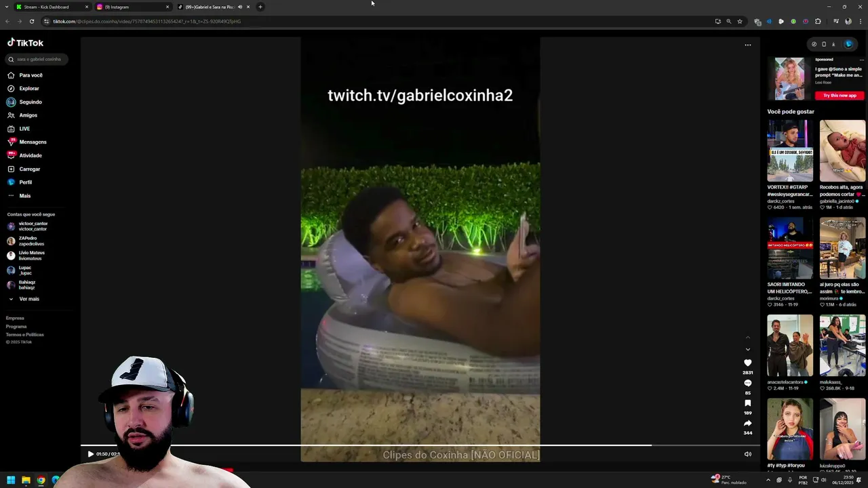Open the Programa footer link
868x488 pixels.
pos(16,327)
